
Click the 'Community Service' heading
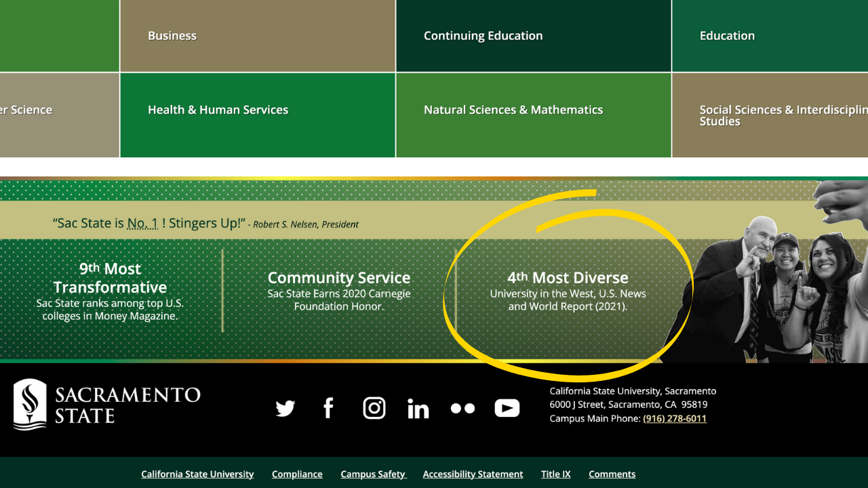pos(339,278)
